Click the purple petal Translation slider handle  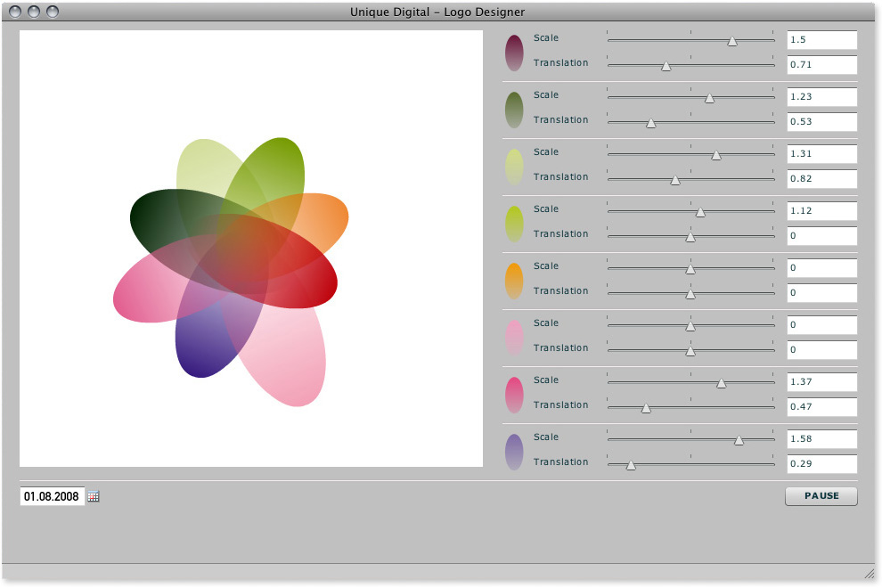[x=631, y=465]
